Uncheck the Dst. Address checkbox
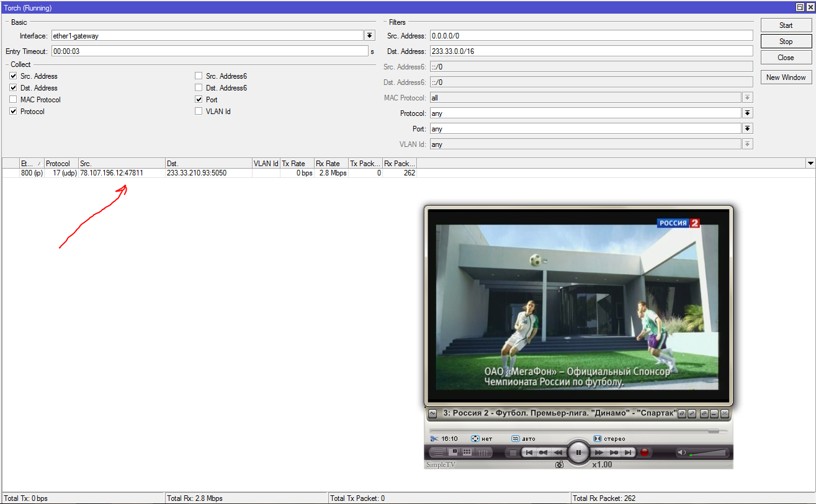Screen dimensions: 816x504 click(x=13, y=87)
